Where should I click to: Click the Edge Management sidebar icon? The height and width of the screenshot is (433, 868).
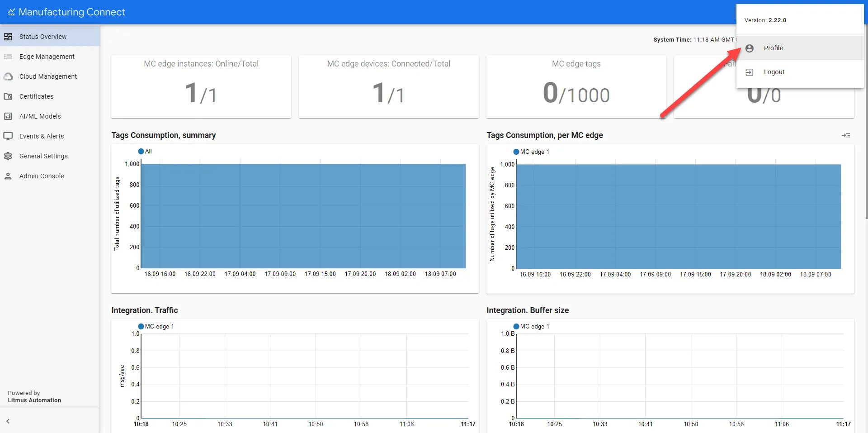(8, 57)
